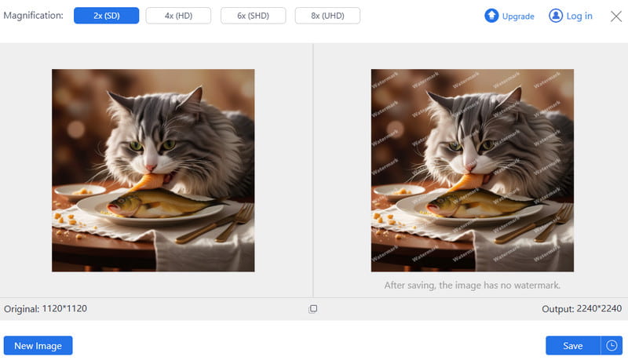Click the 'After saving' watermark notice
Viewport: 628px width, 364px height.
(x=473, y=285)
